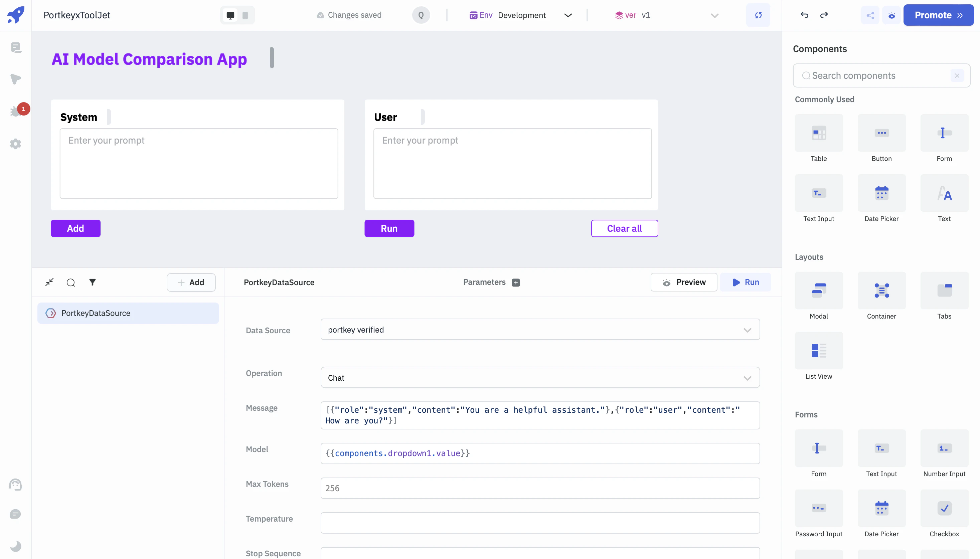Open the Chat operation dropdown
This screenshot has width=980, height=559.
tap(540, 378)
